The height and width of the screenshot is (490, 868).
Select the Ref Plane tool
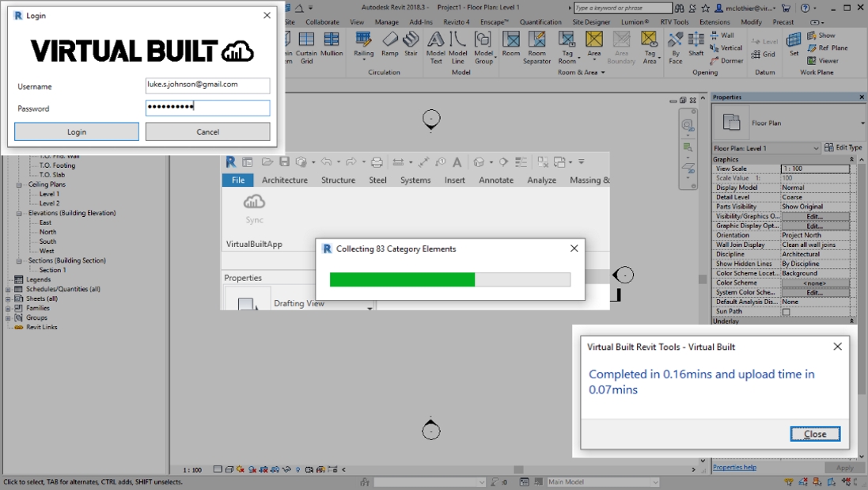click(827, 48)
